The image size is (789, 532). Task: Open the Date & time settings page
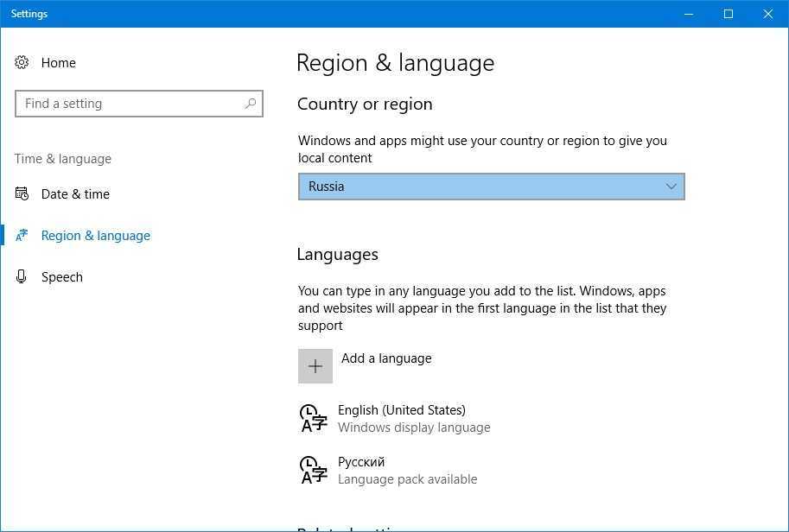coord(75,193)
